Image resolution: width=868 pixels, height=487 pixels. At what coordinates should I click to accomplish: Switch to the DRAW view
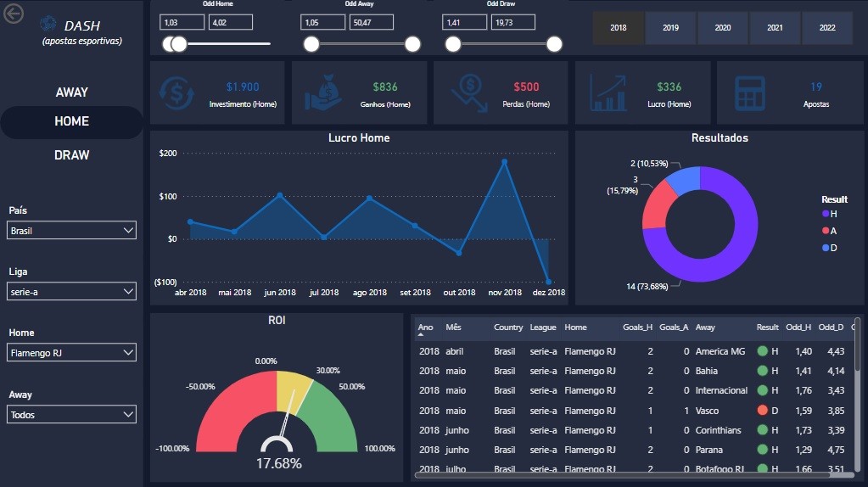pyautogui.click(x=72, y=154)
